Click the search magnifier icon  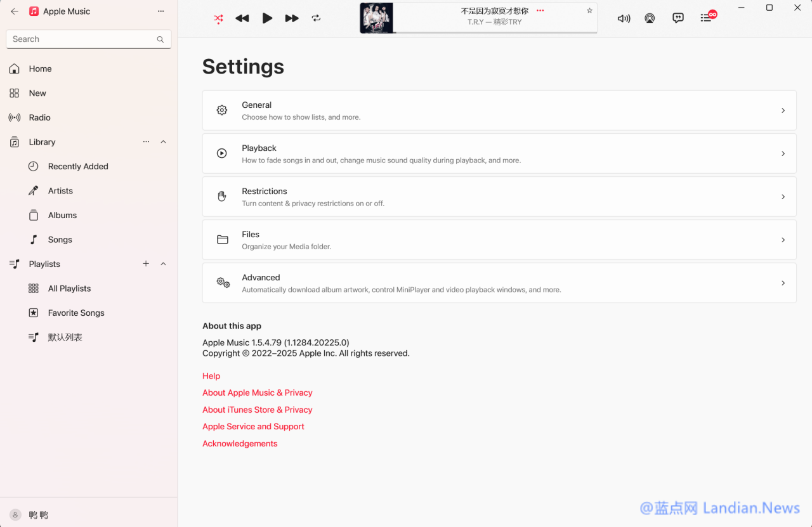coord(160,39)
